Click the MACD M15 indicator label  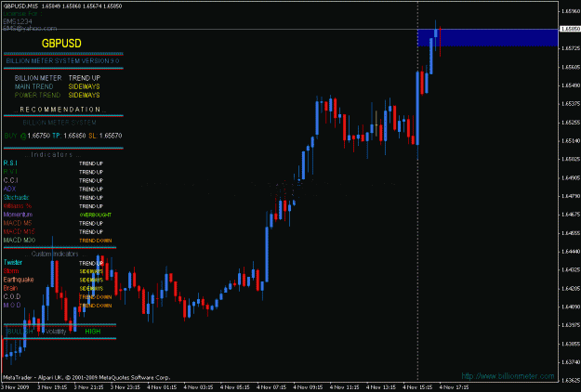[x=19, y=231]
